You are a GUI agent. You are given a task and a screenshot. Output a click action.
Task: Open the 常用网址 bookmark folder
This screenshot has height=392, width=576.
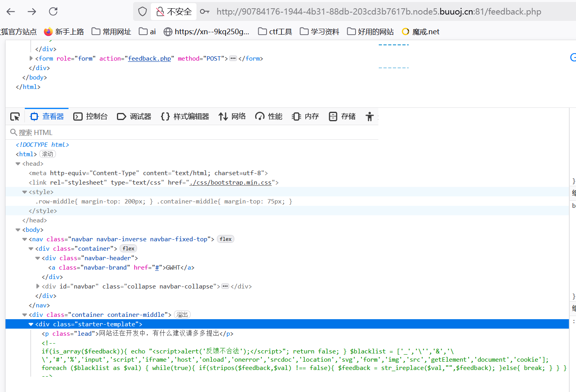point(111,32)
